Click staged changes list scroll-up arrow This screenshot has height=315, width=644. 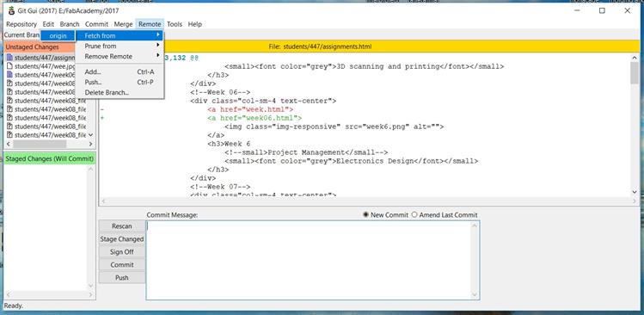pos(91,169)
